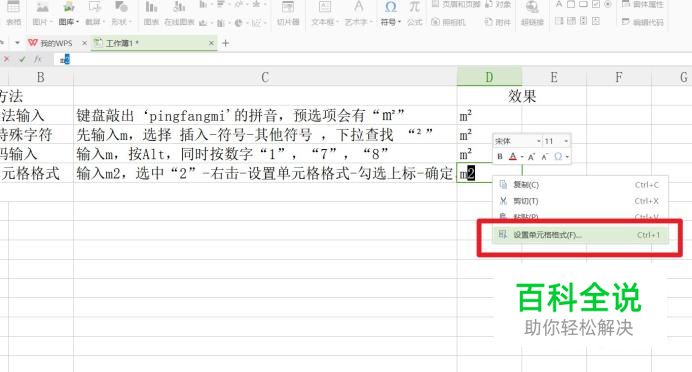
Task: Choose 复制(C) copy from context menu
Action: point(580,185)
